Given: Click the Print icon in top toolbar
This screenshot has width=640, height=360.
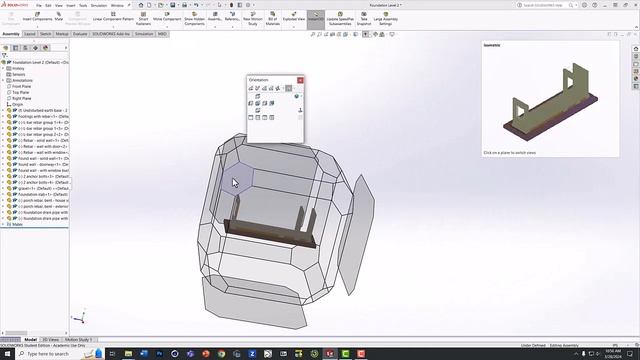Looking at the screenshot, I should click(184, 5).
